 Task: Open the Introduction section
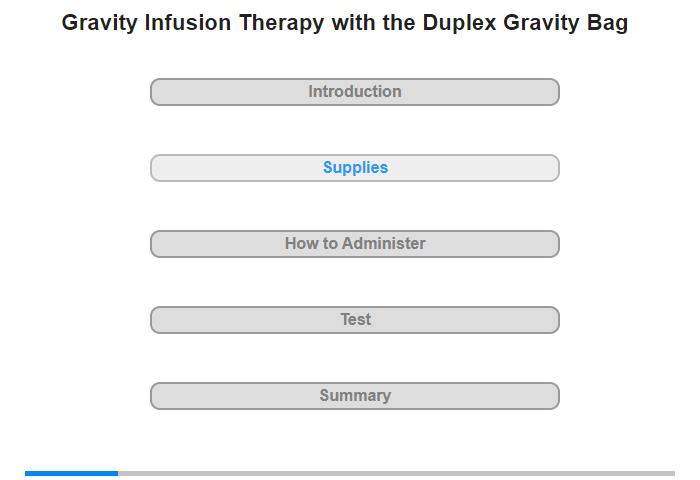354,92
